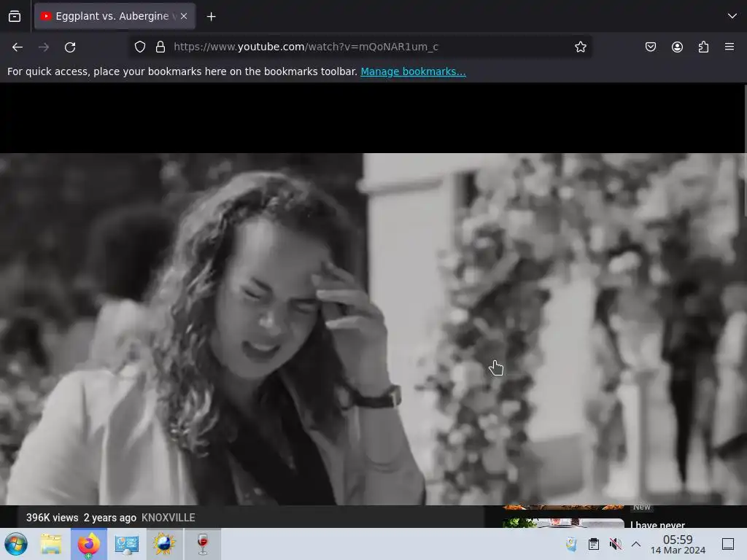Open tracking protection shield info
Screen dimensions: 747x560
(x=139, y=47)
